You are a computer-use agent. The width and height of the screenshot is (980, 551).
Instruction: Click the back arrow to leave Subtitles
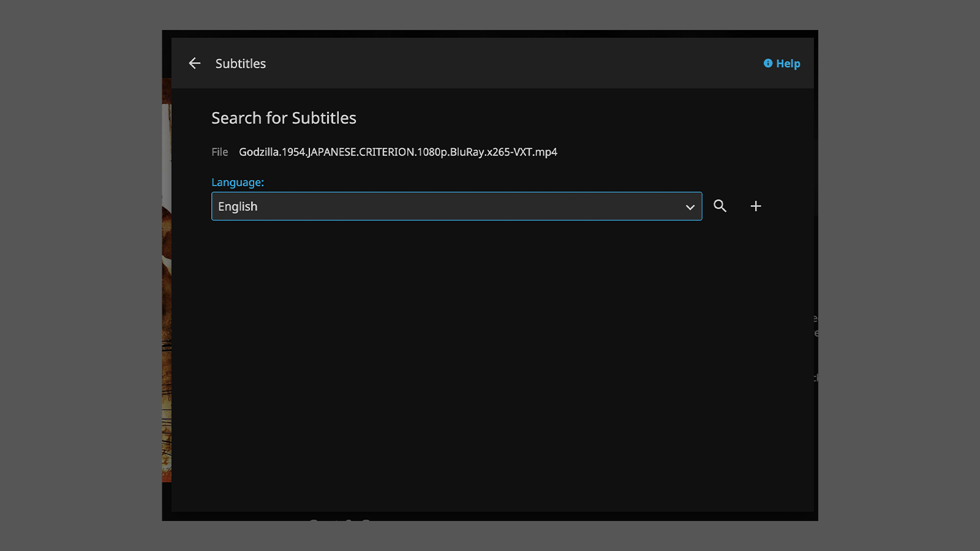(x=194, y=63)
